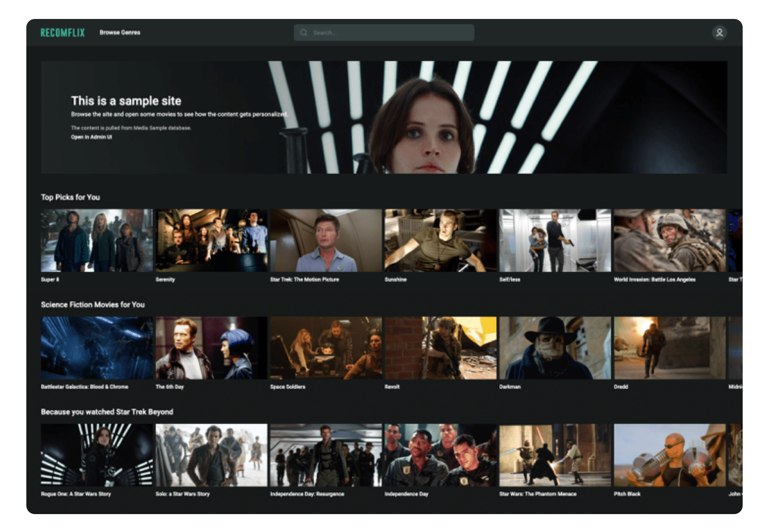Open the Revolt movie thumbnail
This screenshot has width=769, height=532.
tap(440, 348)
